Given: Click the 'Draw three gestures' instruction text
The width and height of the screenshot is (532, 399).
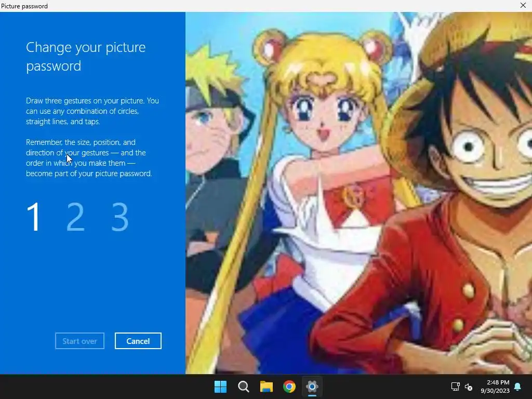Looking at the screenshot, I should pos(92,111).
